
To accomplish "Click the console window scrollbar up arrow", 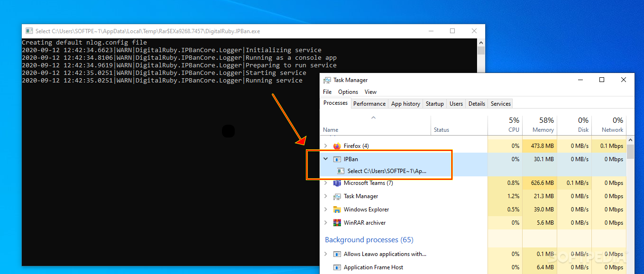I will click(481, 42).
